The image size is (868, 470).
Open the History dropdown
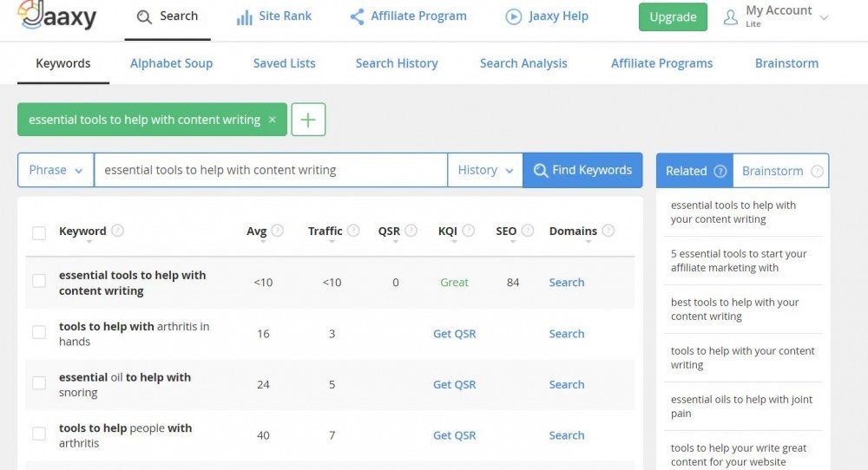pos(485,170)
